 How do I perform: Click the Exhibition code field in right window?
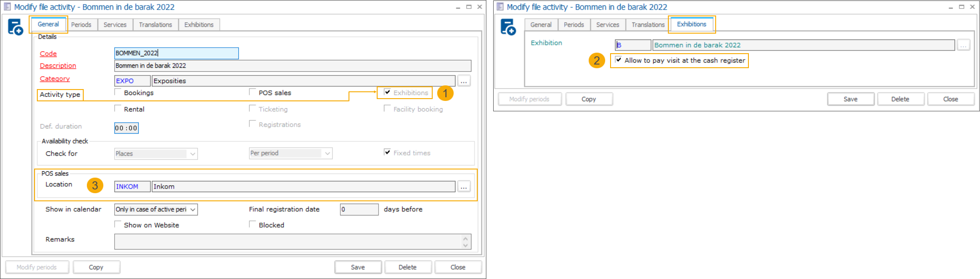coord(633,45)
